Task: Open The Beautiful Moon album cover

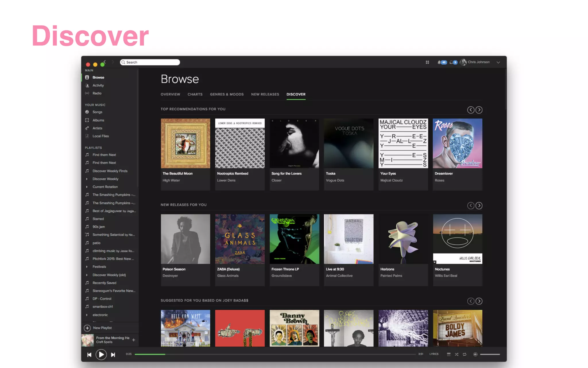Action: tap(185, 143)
